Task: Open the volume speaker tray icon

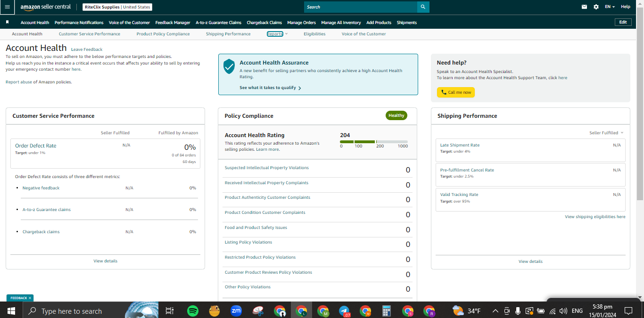Action: pyautogui.click(x=563, y=311)
